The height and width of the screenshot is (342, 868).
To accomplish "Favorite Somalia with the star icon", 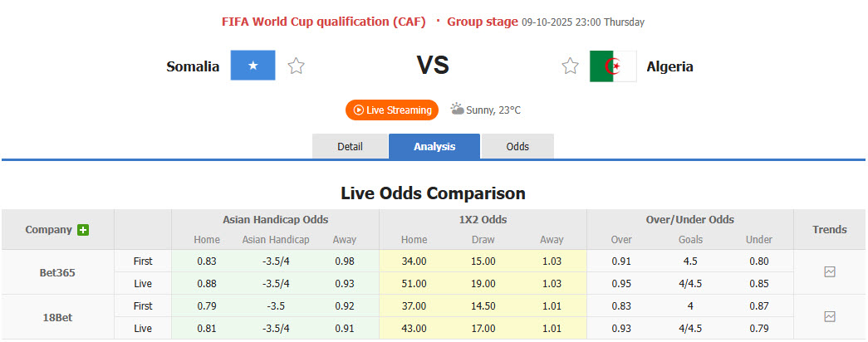I will click(x=297, y=66).
